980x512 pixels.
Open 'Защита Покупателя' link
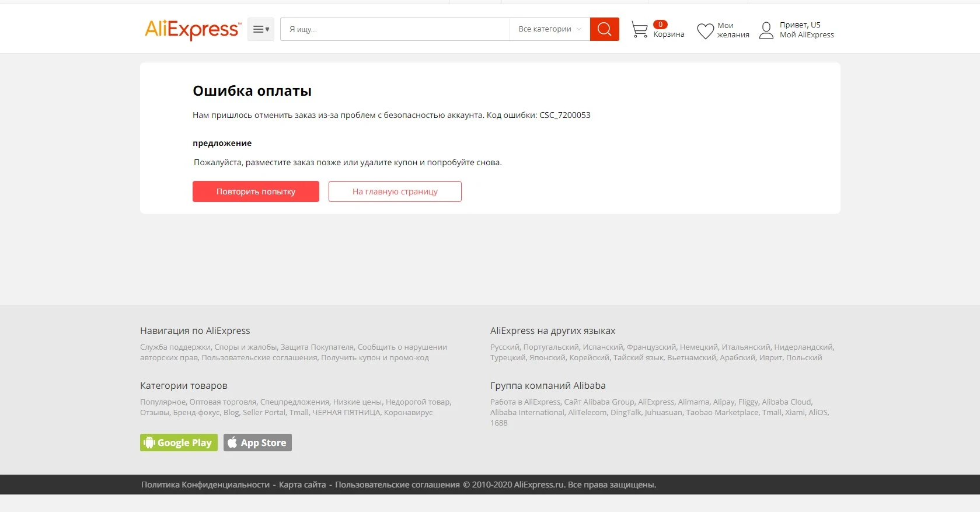(x=317, y=347)
